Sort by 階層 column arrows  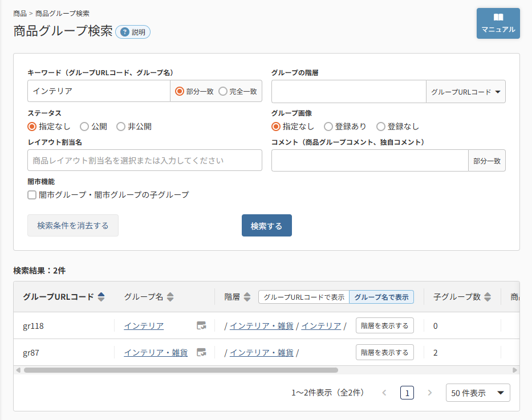point(247,297)
